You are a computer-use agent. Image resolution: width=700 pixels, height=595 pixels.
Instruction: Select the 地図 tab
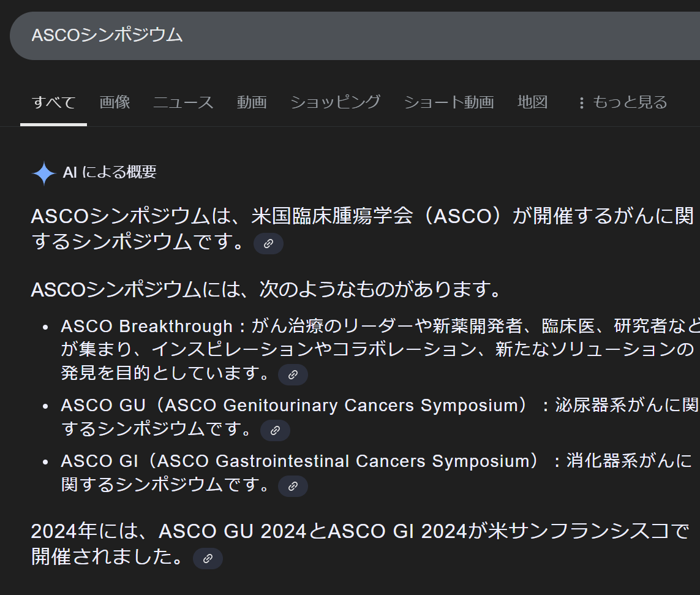click(x=532, y=102)
